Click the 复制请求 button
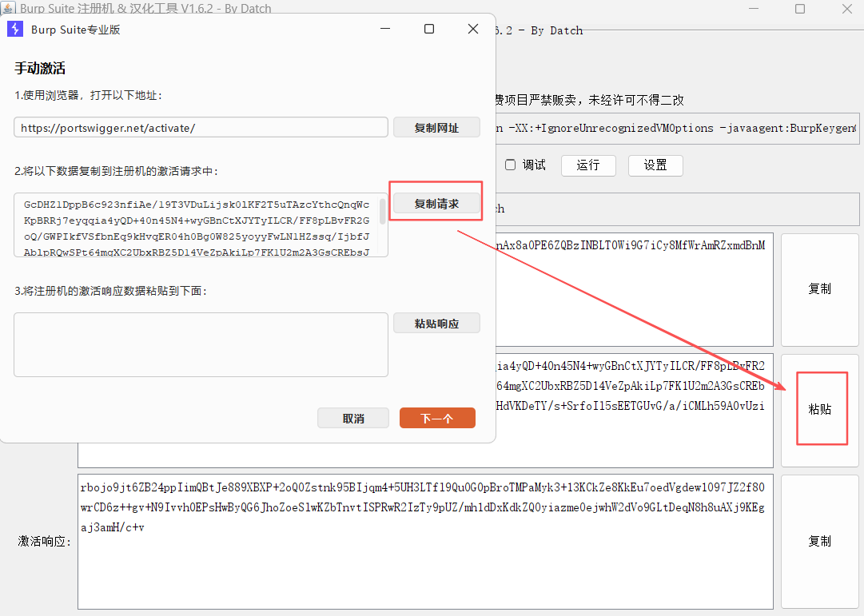 [x=436, y=204]
